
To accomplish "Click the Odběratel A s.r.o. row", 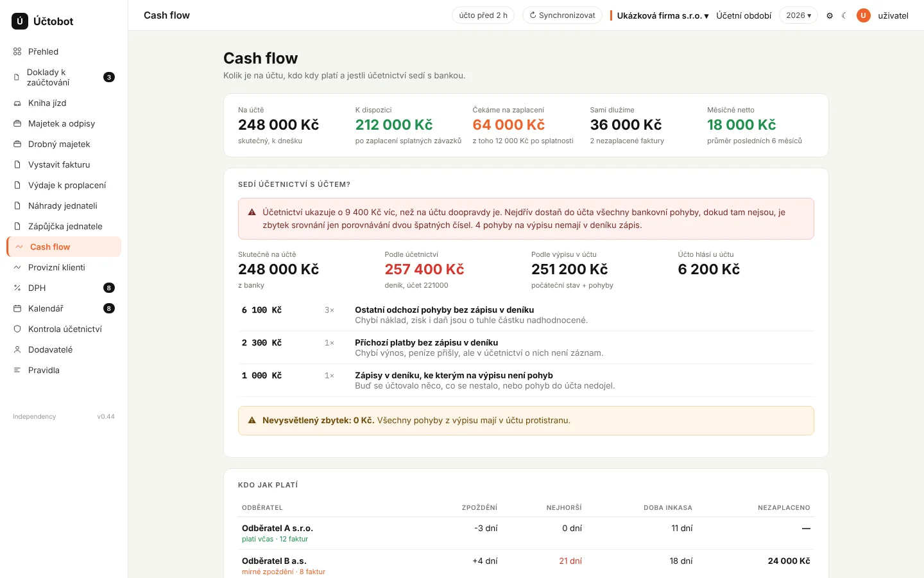I will [526, 533].
